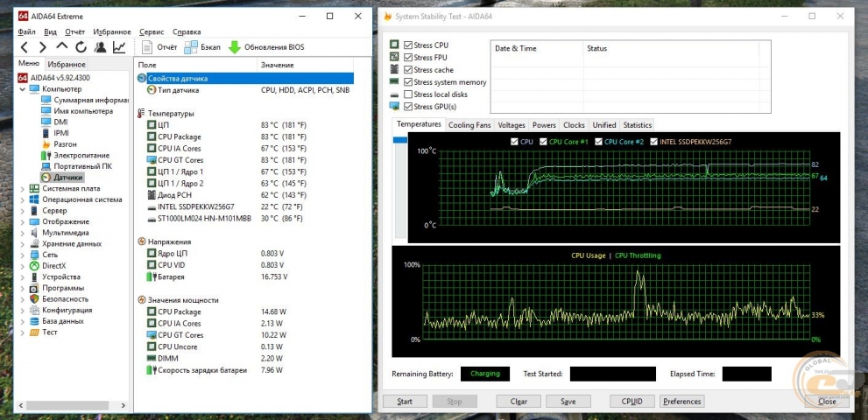The image size is (868, 420).
Task: Click the Start button
Action: (x=405, y=401)
